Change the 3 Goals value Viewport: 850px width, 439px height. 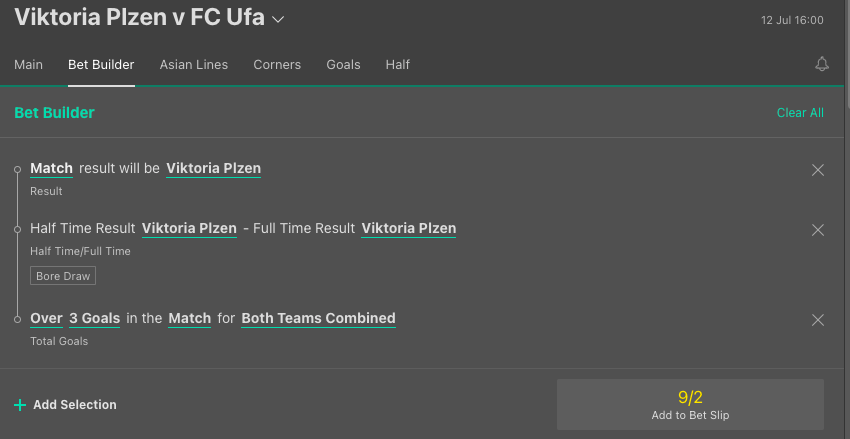[94, 318]
